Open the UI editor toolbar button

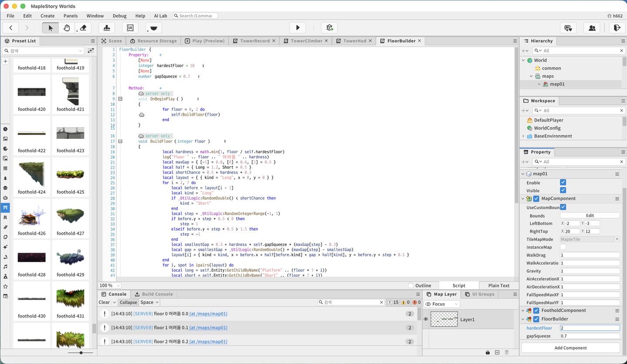click(130, 28)
